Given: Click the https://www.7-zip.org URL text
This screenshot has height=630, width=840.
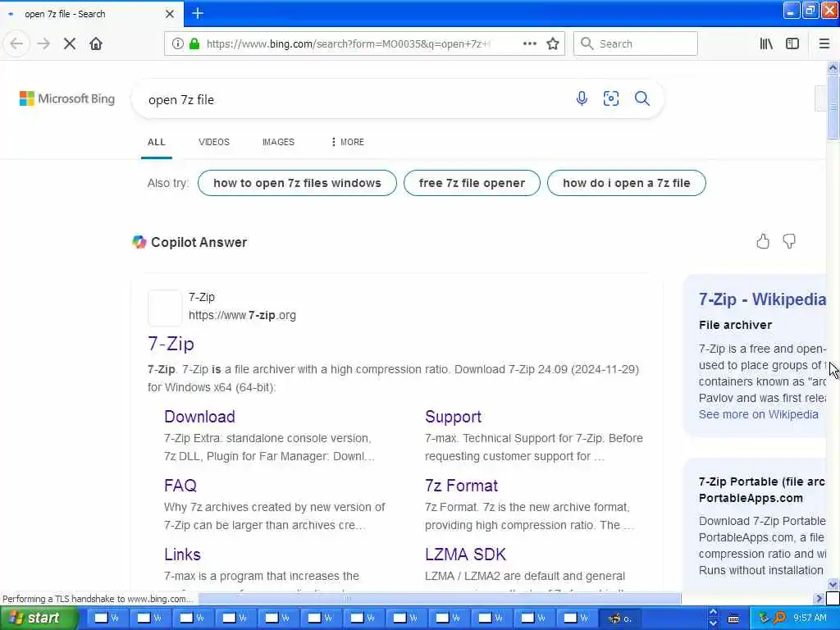Looking at the screenshot, I should (x=242, y=315).
